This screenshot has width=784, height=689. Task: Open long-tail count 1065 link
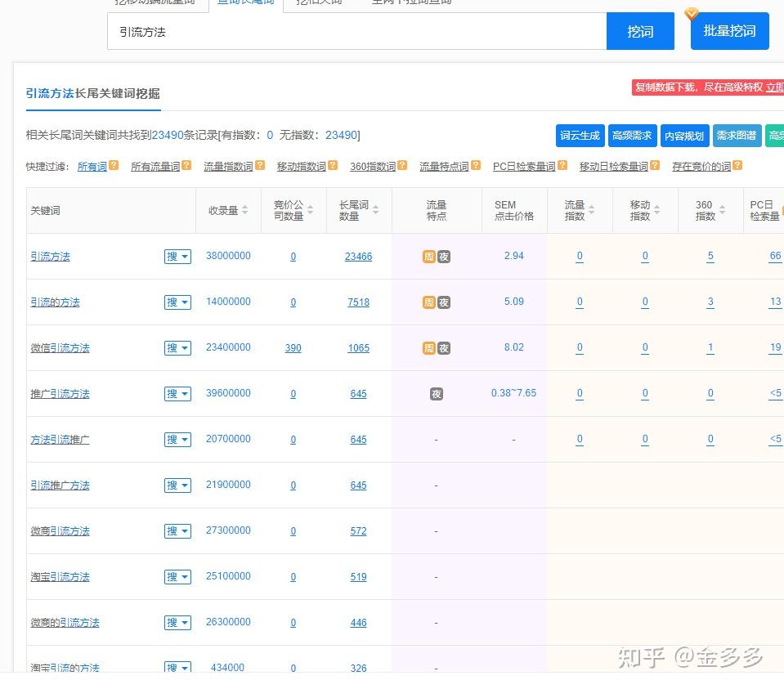[x=359, y=348]
